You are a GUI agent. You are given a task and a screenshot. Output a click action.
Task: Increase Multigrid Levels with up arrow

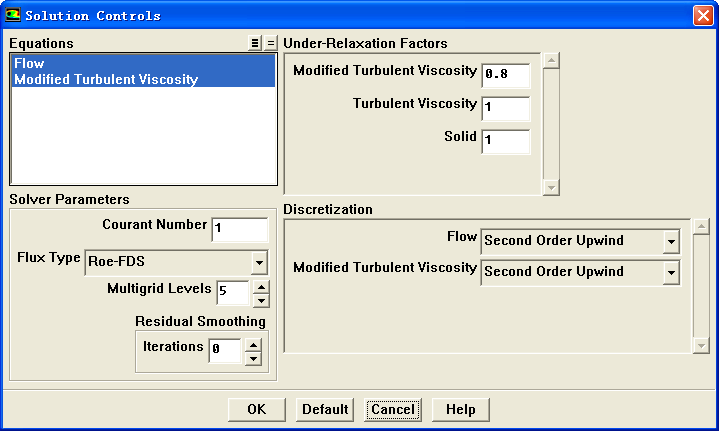pos(260,288)
